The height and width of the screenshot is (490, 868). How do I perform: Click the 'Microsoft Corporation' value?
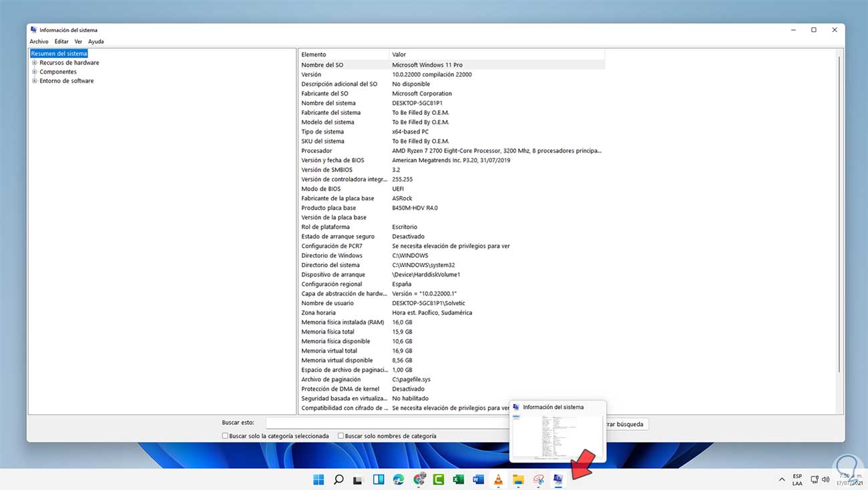tap(422, 93)
